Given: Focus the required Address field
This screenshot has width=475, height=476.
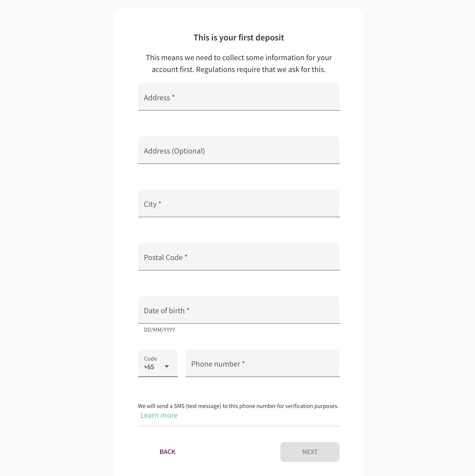Looking at the screenshot, I should (x=239, y=97).
